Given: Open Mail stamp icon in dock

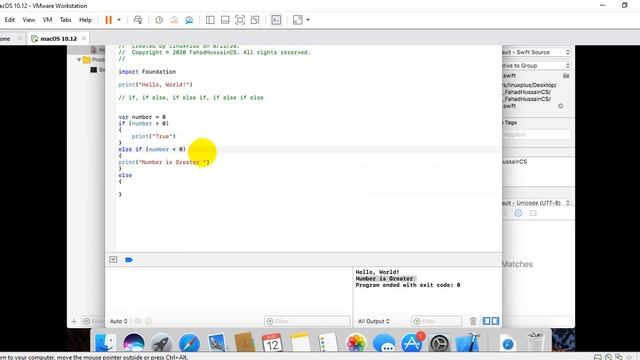Looking at the screenshot, I should tap(217, 342).
